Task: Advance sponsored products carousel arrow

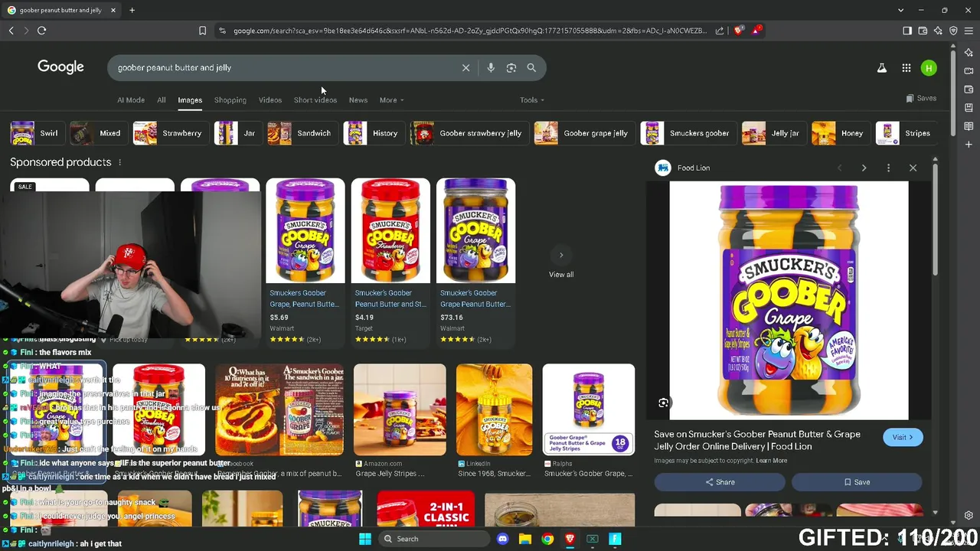Action: point(561,255)
